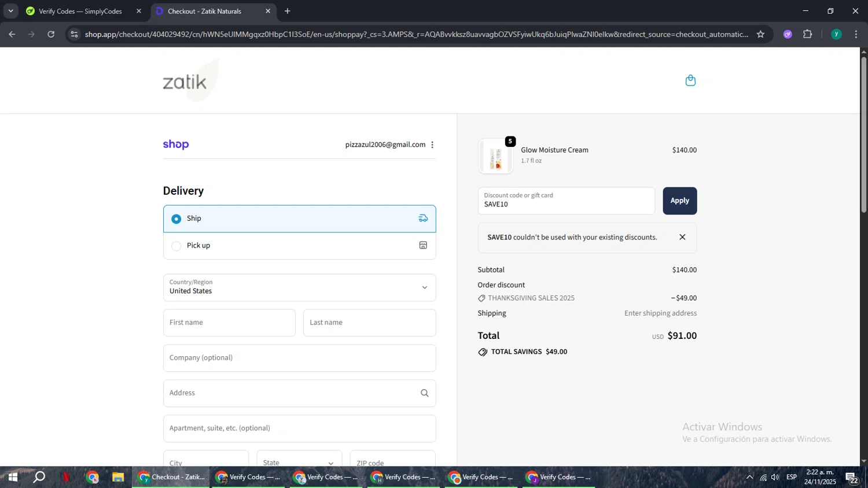Open the Chrome profile avatar
This screenshot has height=488, width=868.
836,34
